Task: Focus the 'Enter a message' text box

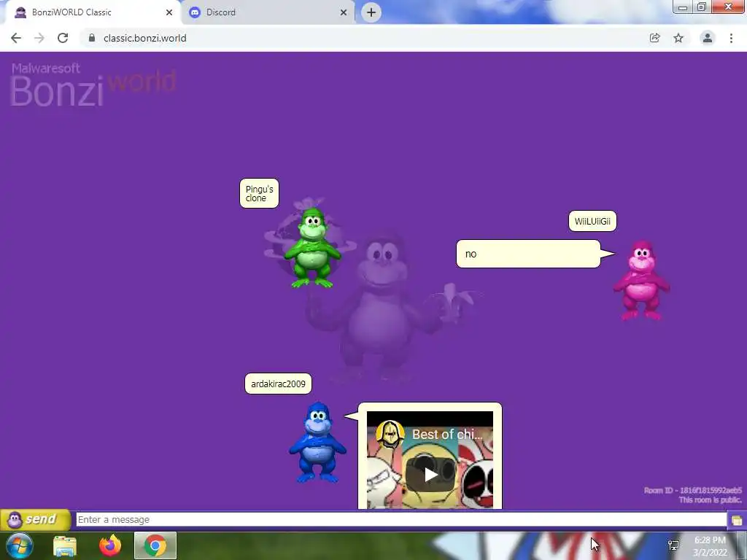Action: [x=401, y=519]
